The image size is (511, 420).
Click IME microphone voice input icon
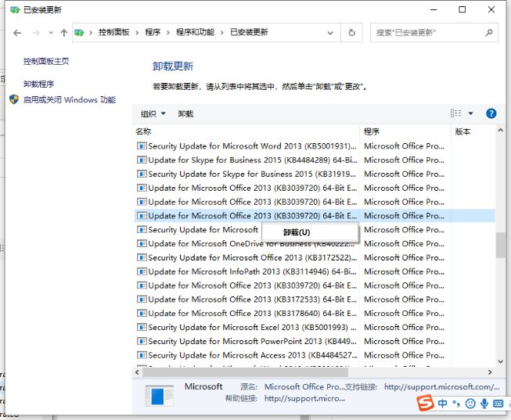click(x=484, y=404)
